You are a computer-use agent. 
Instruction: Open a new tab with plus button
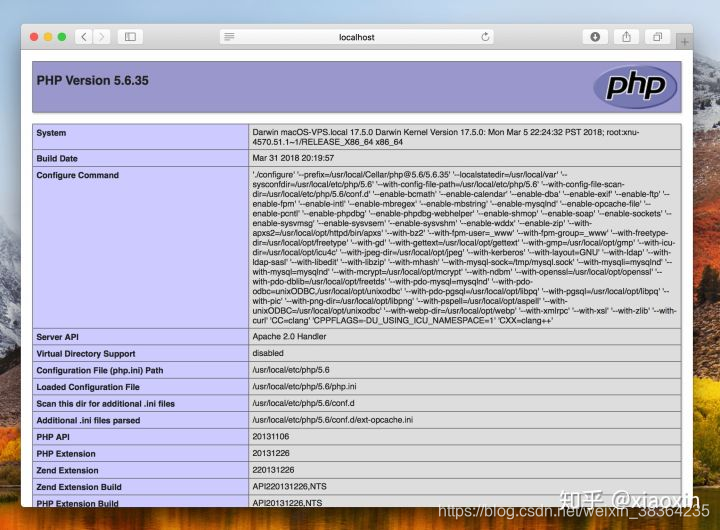tap(684, 42)
